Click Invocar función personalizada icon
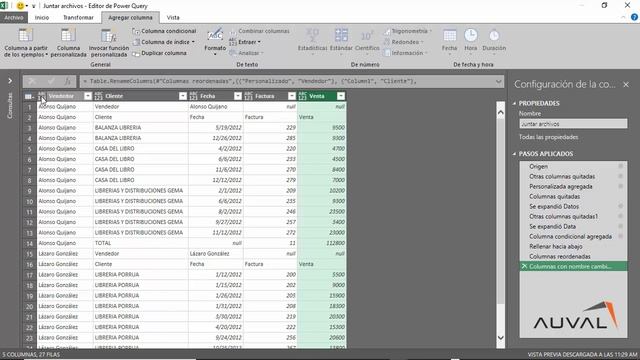This screenshot has width=640, height=360. [109, 36]
